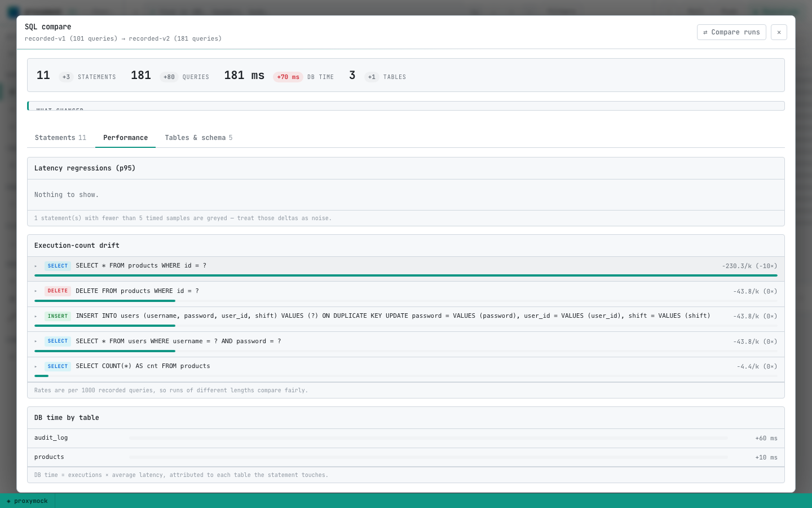This screenshot has height=508, width=812.
Task: Click the Nothing to show message
Action: click(67, 195)
